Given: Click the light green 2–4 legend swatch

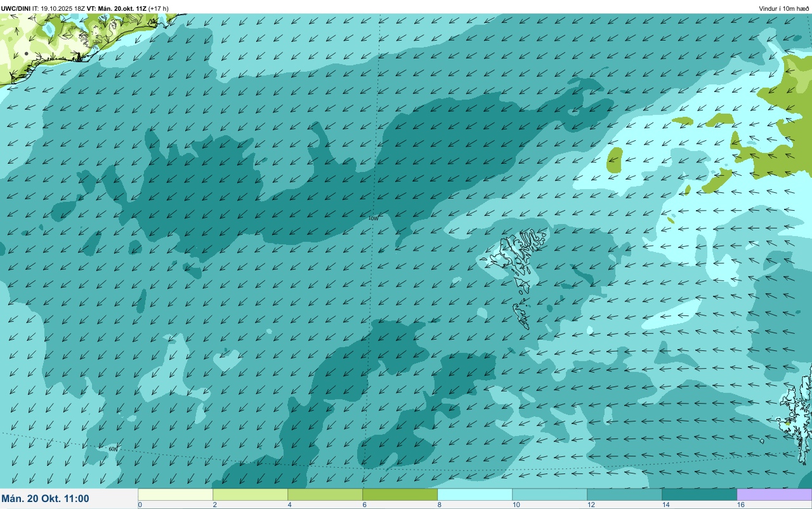Looking at the screenshot, I should [251, 494].
